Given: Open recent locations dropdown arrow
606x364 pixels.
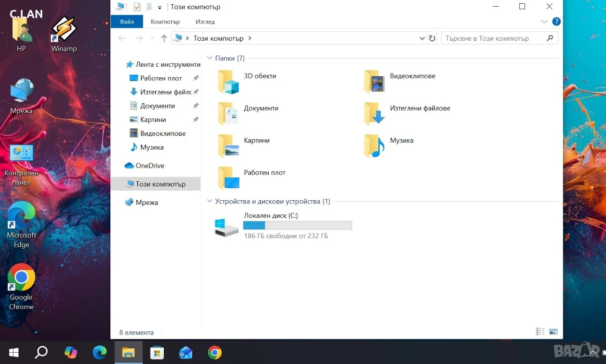Looking at the screenshot, I should pyautogui.click(x=152, y=38).
